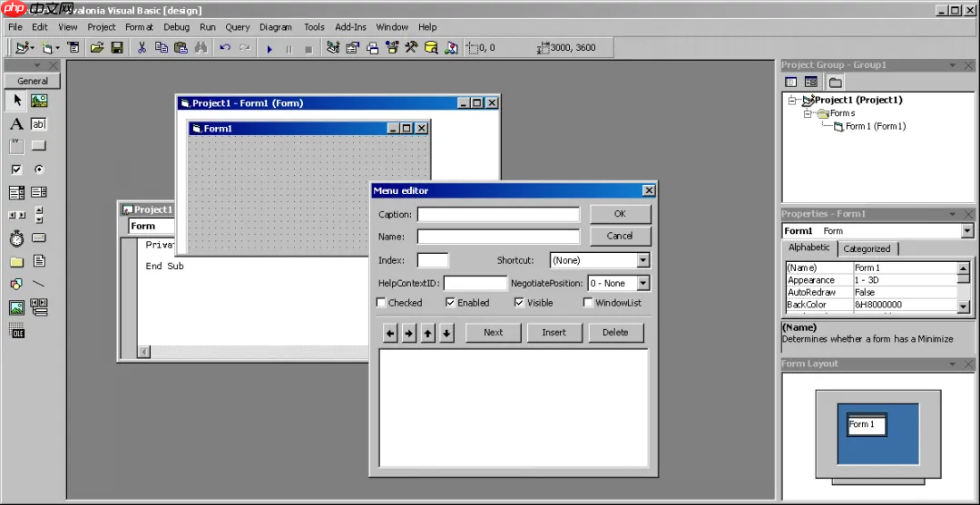Click the Save Project toolbar icon
This screenshot has width=980, height=505.
(x=117, y=47)
